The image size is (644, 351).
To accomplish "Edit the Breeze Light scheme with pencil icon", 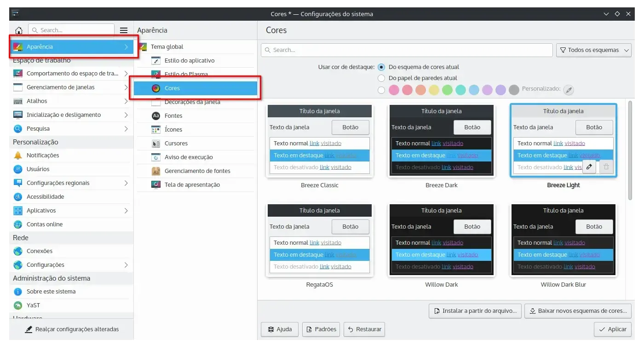I will [x=589, y=167].
